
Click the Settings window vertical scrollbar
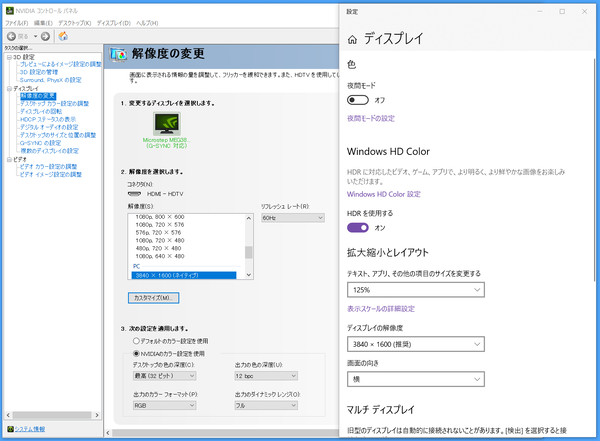[x=595, y=170]
